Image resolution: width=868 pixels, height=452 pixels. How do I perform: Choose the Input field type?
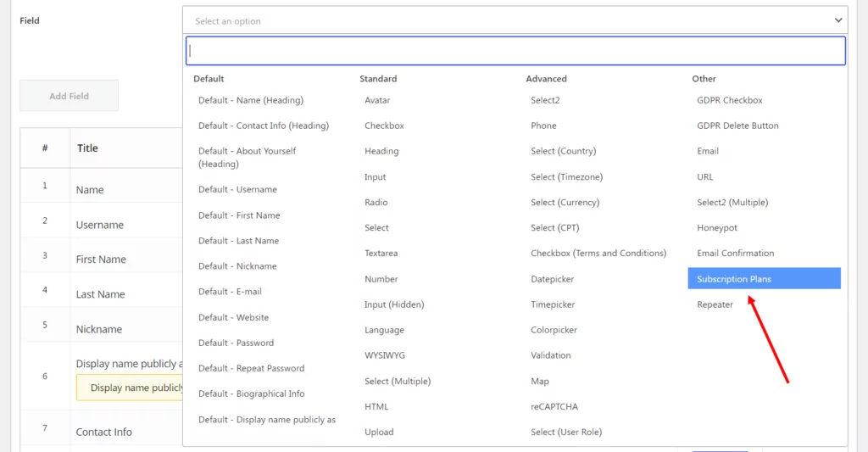[x=376, y=177]
